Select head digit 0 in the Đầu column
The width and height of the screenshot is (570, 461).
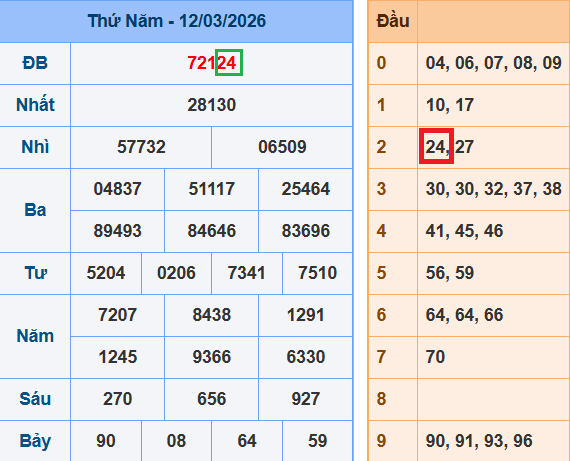(381, 63)
